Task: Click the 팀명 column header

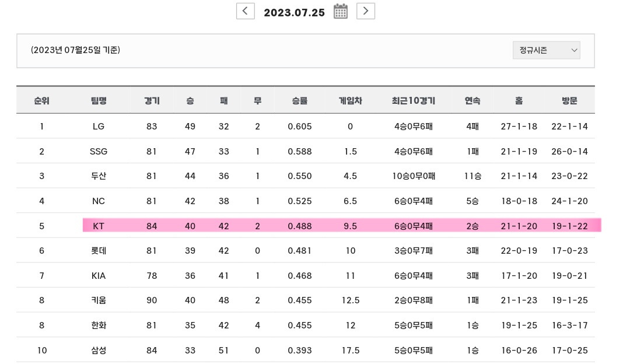Action: tap(99, 100)
